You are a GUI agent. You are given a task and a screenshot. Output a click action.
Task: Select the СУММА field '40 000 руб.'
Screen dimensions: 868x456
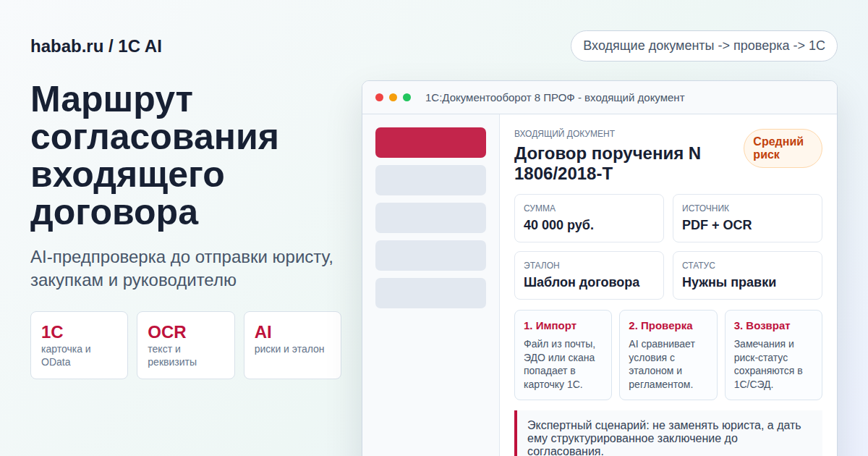coord(589,218)
